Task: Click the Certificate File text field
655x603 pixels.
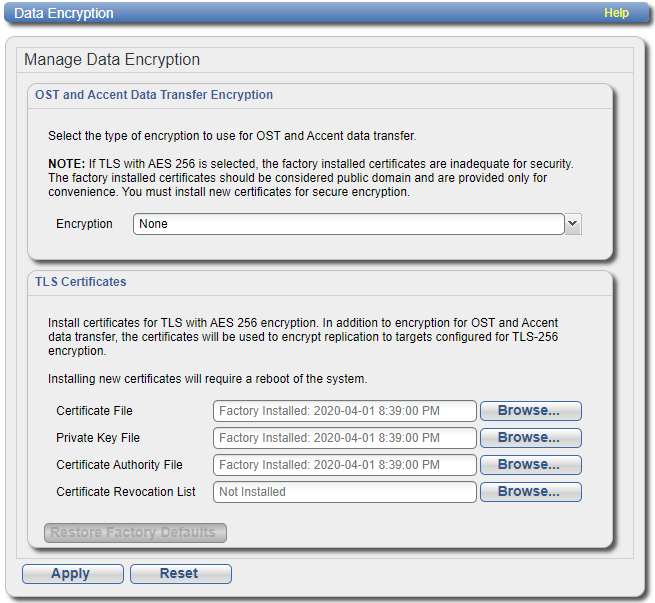Action: tap(344, 411)
